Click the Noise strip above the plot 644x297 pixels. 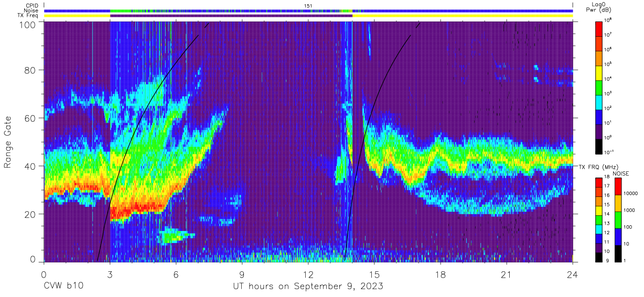308,10
